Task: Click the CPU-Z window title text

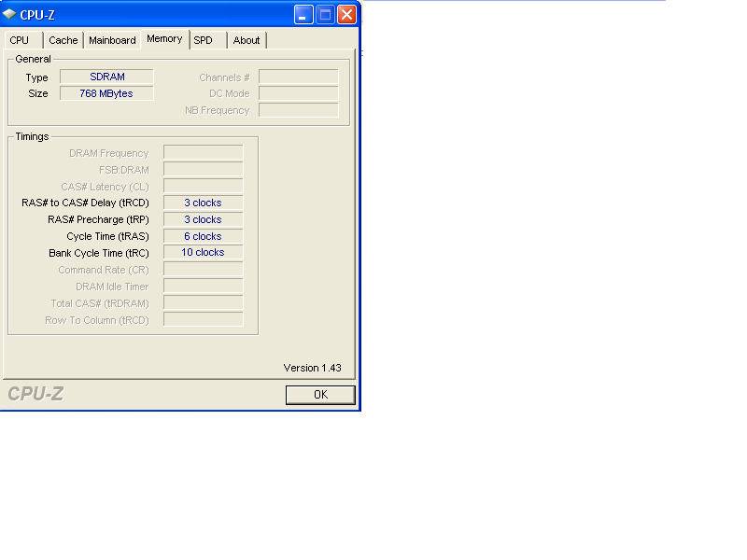Action: 37,15
